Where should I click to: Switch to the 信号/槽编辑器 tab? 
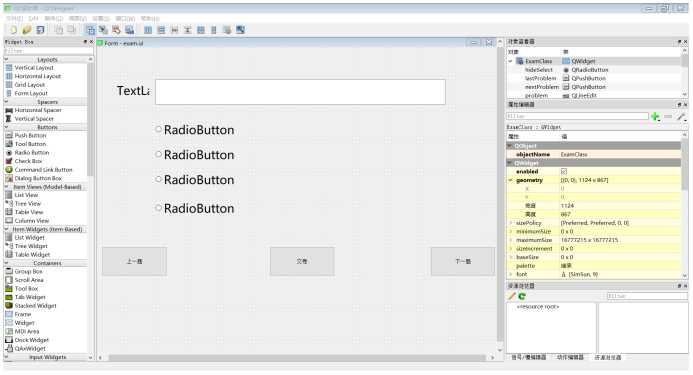(529, 357)
